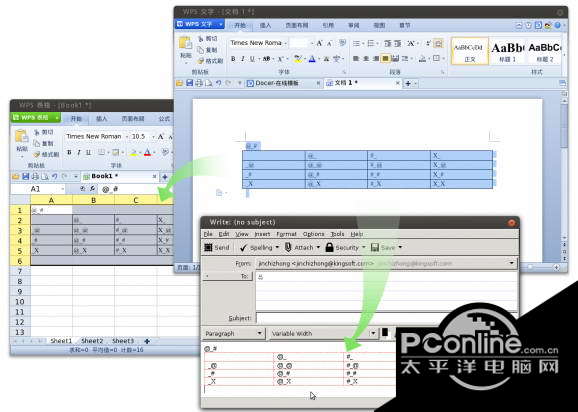Click the Subject input field in Write window
This screenshot has width=578, height=412.
(387, 317)
